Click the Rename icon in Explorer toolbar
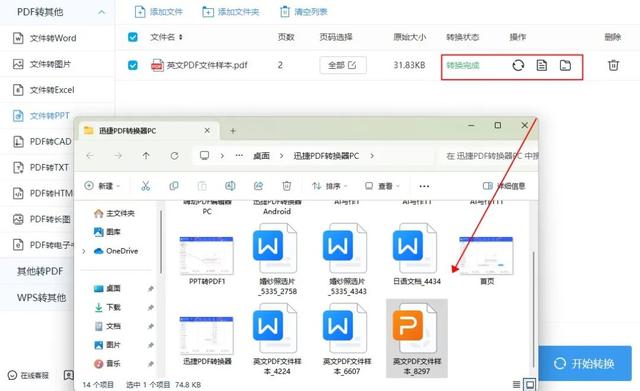This screenshot has height=391, width=640. pyautogui.click(x=230, y=186)
